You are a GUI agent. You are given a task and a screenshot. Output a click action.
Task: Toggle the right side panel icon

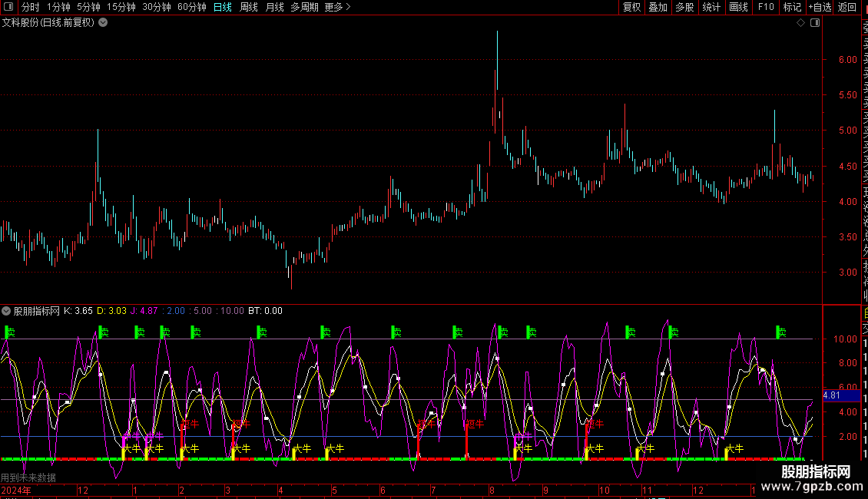click(x=815, y=23)
